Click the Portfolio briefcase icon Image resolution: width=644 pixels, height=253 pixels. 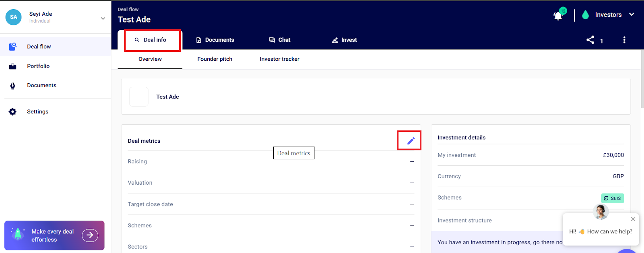[12, 66]
